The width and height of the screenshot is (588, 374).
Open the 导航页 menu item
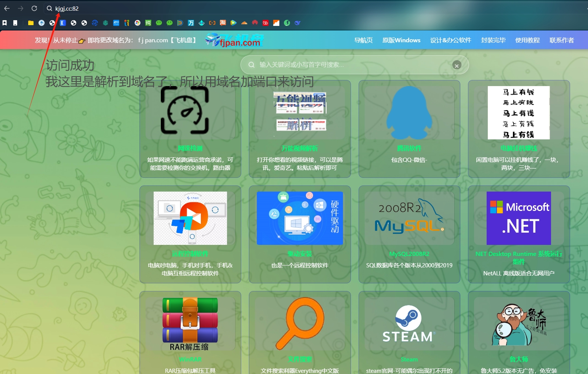click(x=364, y=40)
